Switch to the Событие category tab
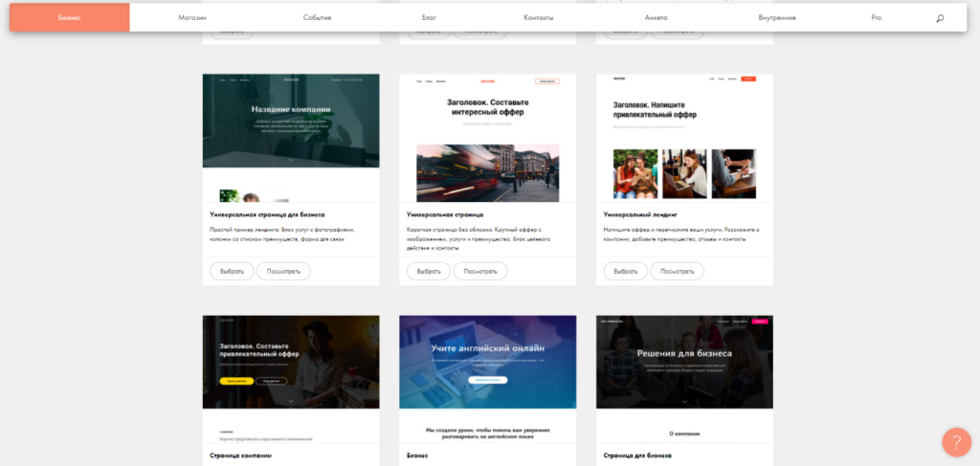 click(x=317, y=18)
